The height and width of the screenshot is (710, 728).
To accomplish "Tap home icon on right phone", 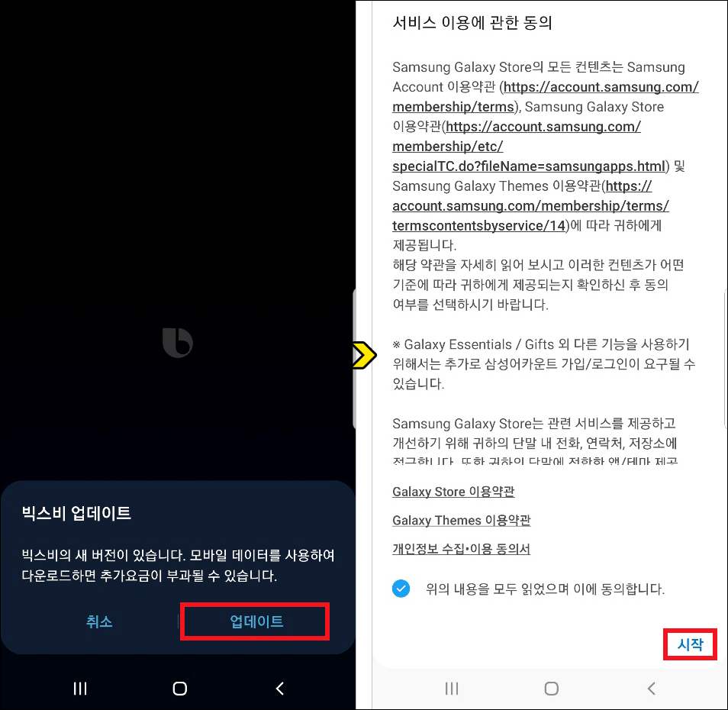I will [x=551, y=688].
